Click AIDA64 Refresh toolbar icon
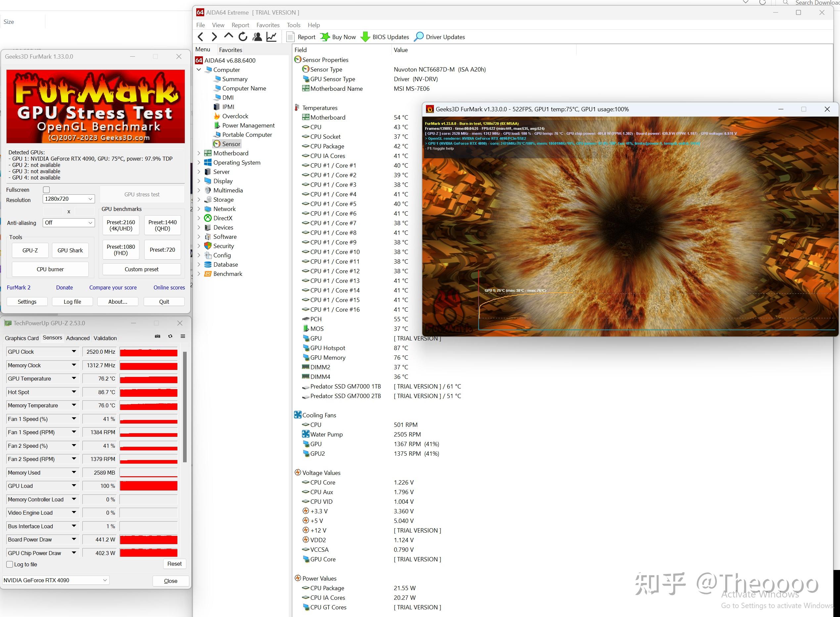This screenshot has width=840, height=617. [243, 37]
